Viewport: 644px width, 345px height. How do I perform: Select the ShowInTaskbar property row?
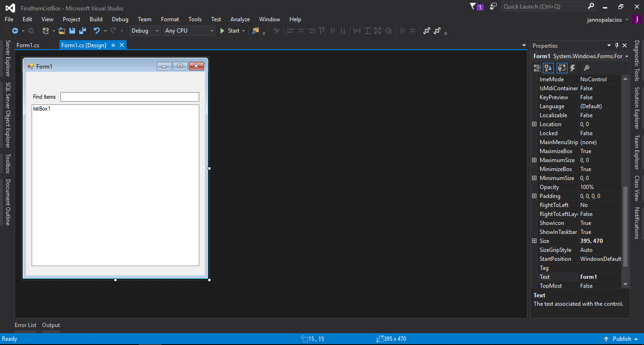pos(576,232)
